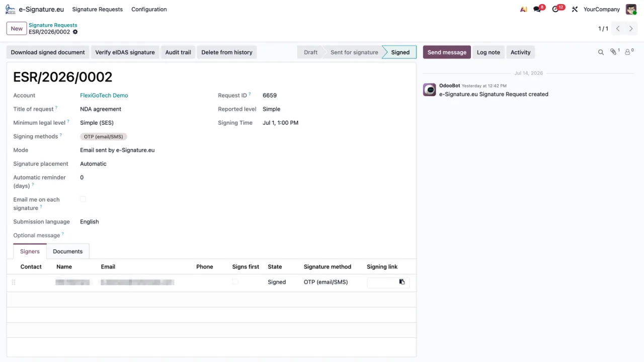Switch to the Documents tab

67,251
